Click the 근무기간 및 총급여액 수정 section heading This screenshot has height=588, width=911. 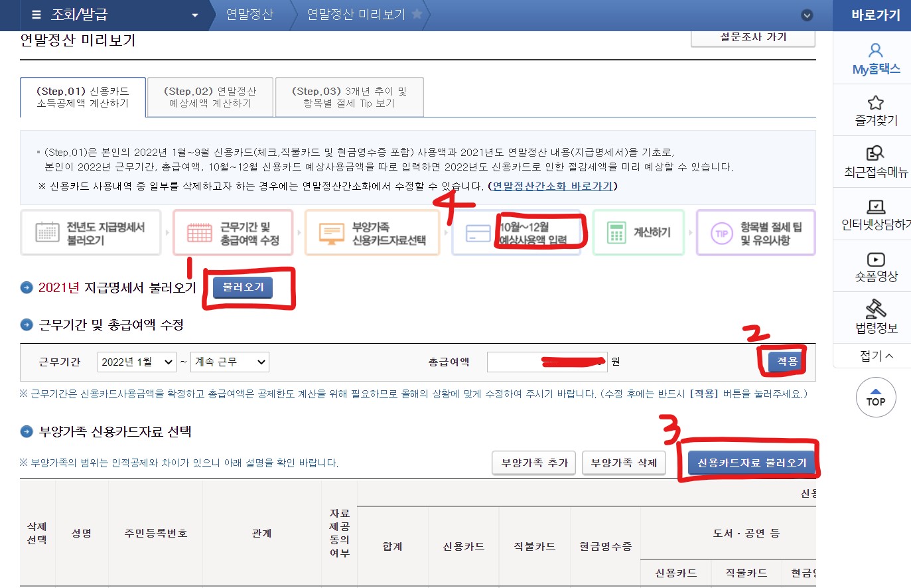(111, 325)
